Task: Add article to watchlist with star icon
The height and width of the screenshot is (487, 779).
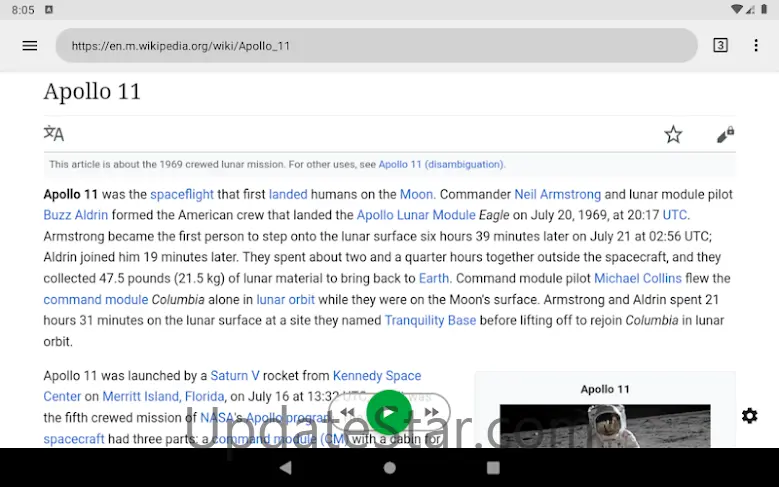Action: pyautogui.click(x=673, y=134)
